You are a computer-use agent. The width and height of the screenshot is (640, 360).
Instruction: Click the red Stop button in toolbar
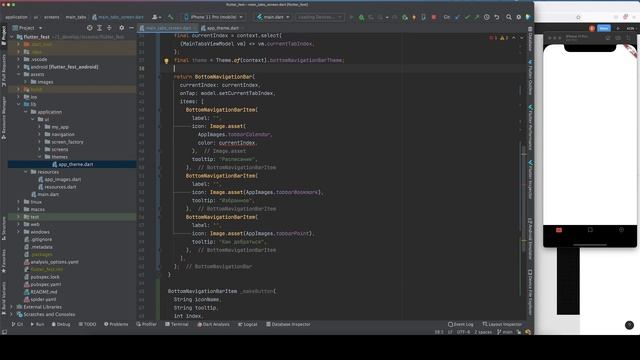433,17
